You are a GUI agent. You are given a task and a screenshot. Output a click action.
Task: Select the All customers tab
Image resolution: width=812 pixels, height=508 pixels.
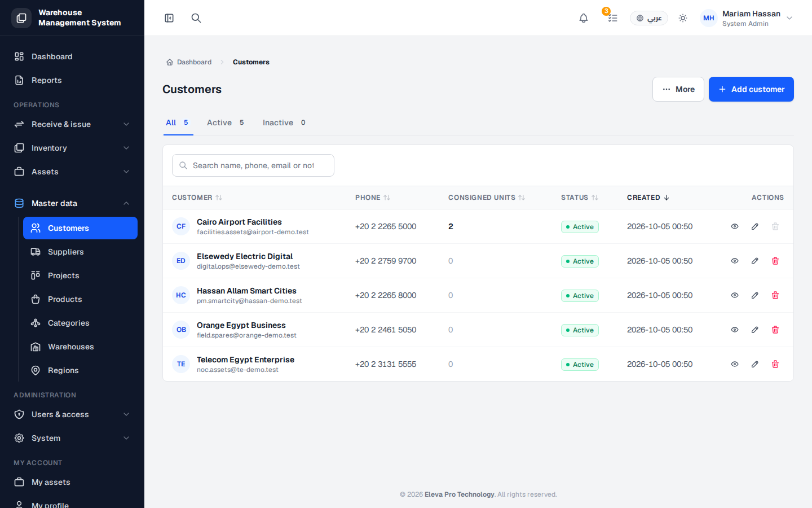point(177,122)
